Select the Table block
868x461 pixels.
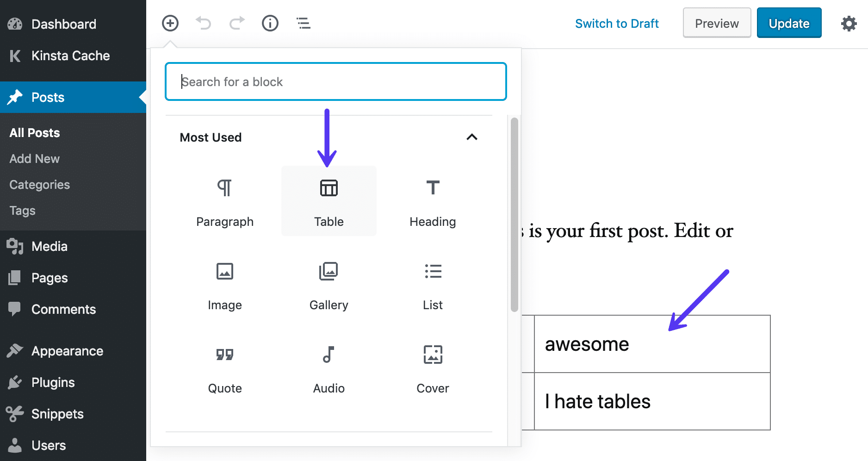tap(329, 201)
